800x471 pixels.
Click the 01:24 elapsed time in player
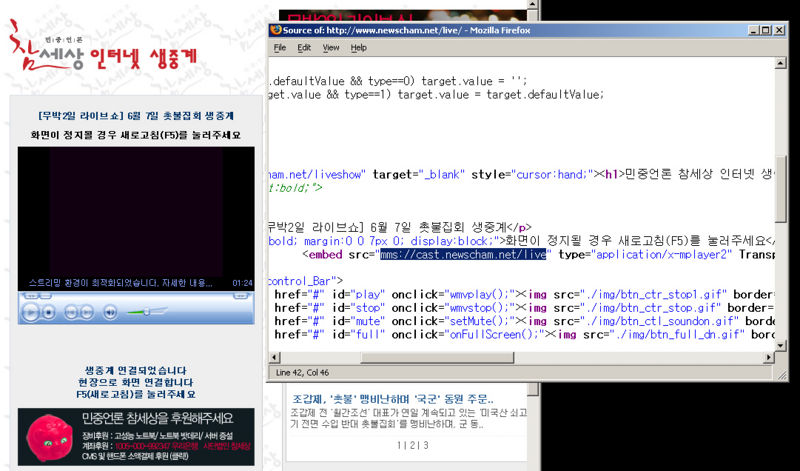tap(242, 283)
